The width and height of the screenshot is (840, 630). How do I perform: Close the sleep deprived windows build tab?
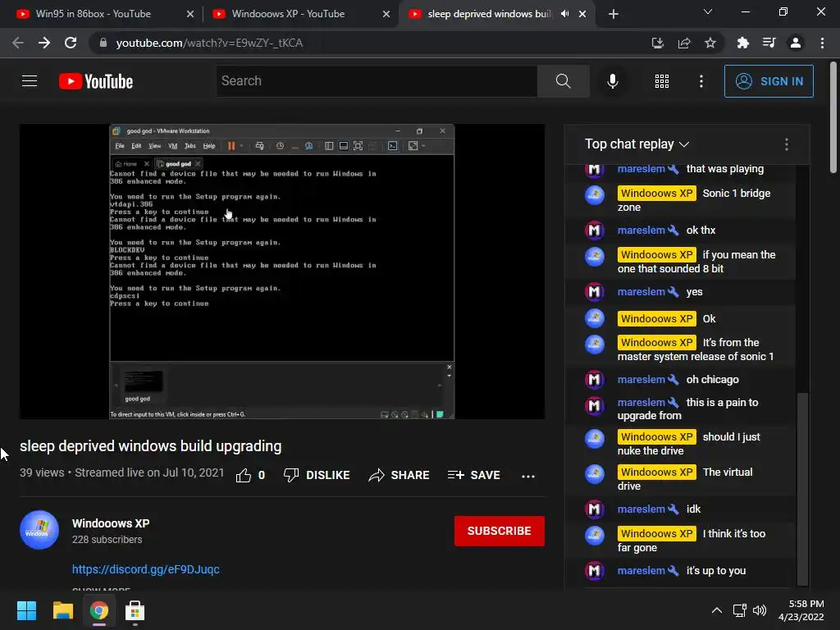pyautogui.click(x=582, y=14)
